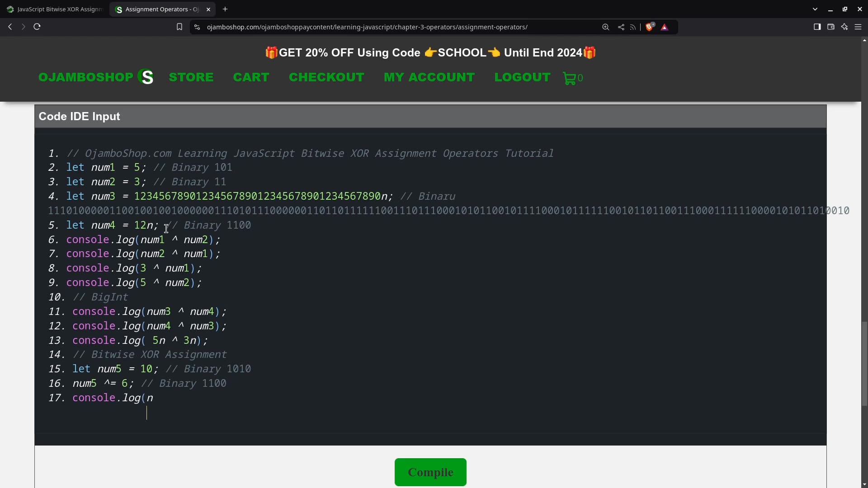Toggle the bookmark flag icon left of URL

(179, 27)
